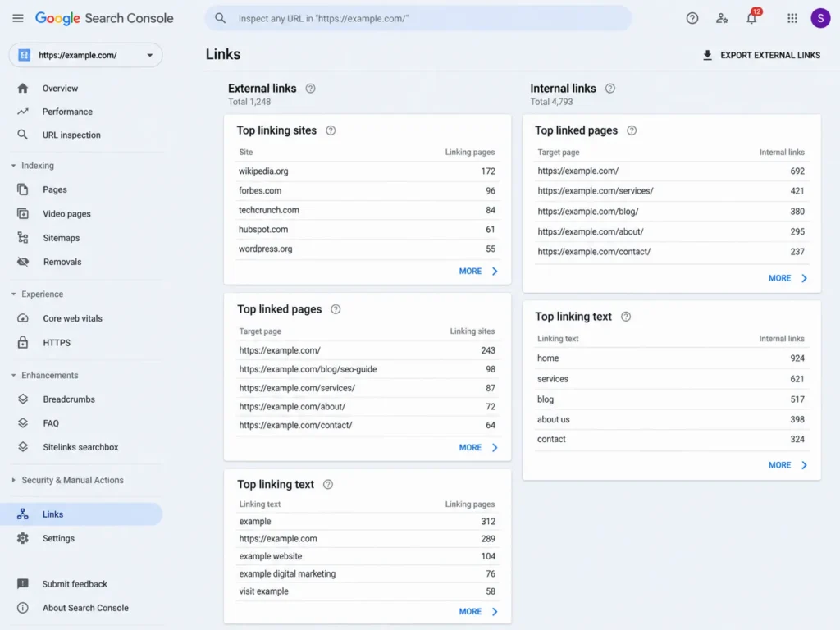This screenshot has height=630, width=840.
Task: Open Settings in the sidebar
Action: [58, 538]
